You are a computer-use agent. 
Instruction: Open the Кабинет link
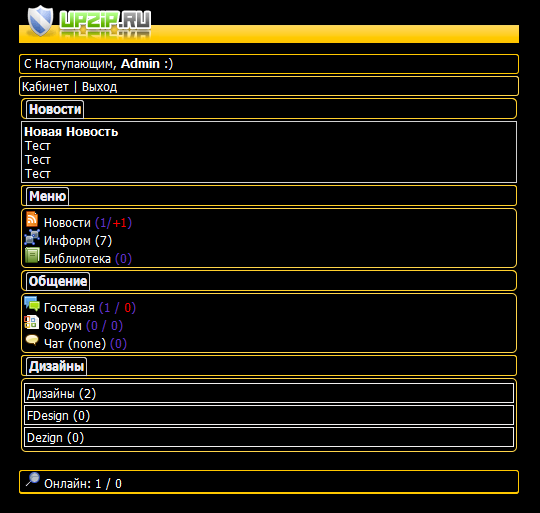(x=45, y=87)
